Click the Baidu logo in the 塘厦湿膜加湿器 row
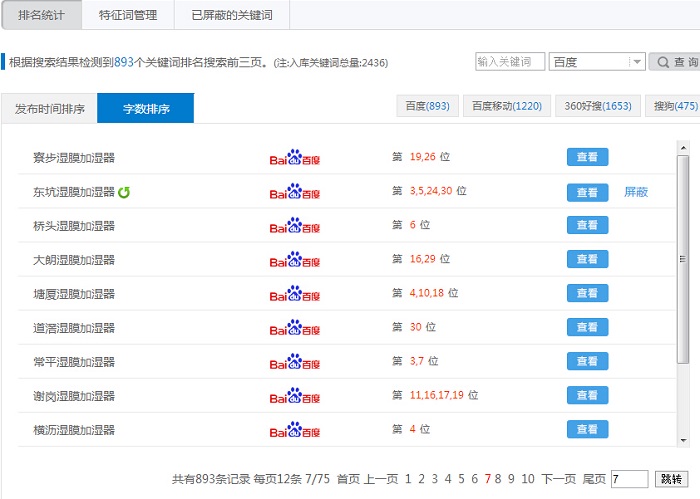Screen dimensions: 700x499 (x=295, y=293)
